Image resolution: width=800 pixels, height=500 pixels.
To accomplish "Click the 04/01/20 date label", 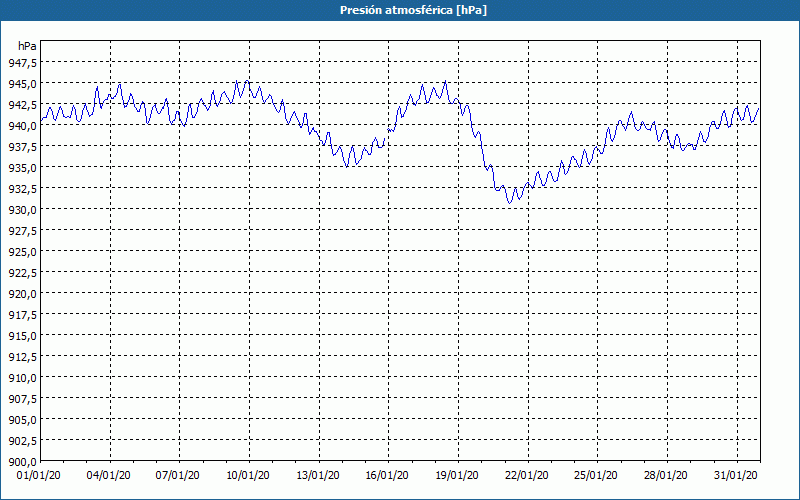I will 108,476.
